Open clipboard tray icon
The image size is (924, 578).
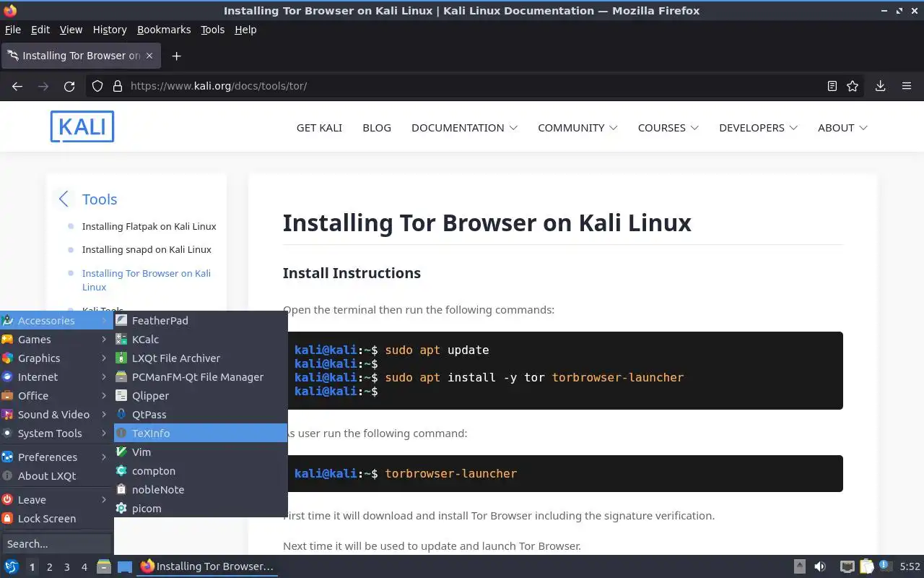tap(866, 566)
